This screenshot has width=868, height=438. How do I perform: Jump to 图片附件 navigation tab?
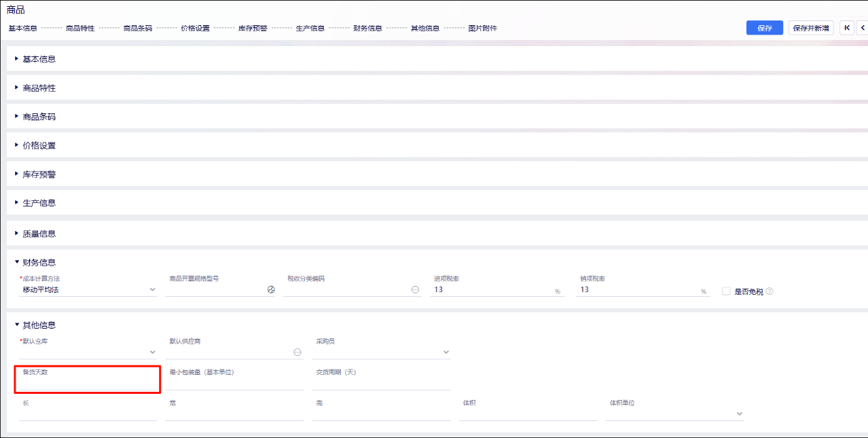click(483, 29)
